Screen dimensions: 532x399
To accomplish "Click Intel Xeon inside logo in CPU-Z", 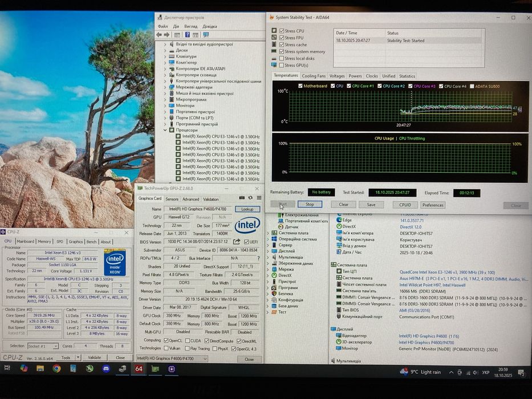I will click(115, 263).
